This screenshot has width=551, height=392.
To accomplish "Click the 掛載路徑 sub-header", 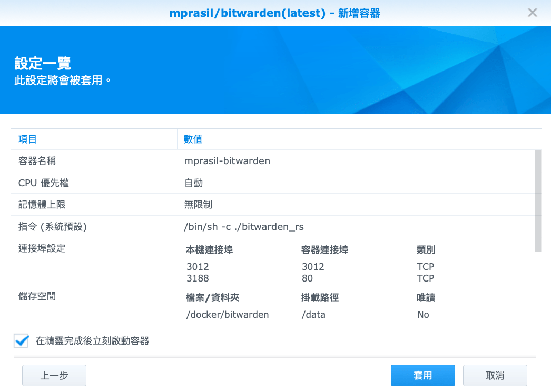I will coord(320,298).
